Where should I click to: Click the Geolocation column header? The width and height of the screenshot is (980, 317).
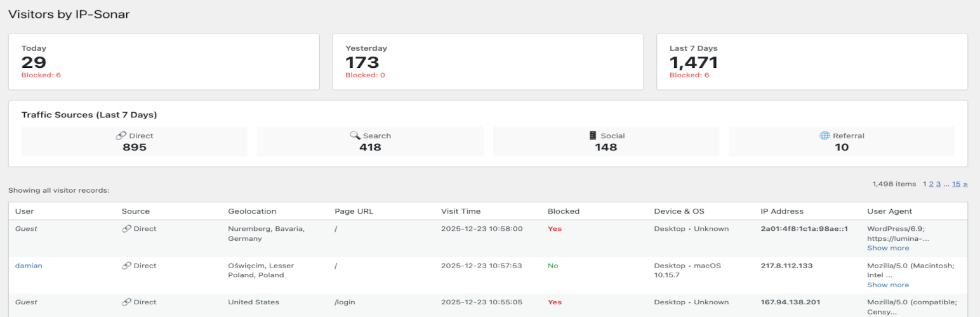252,211
